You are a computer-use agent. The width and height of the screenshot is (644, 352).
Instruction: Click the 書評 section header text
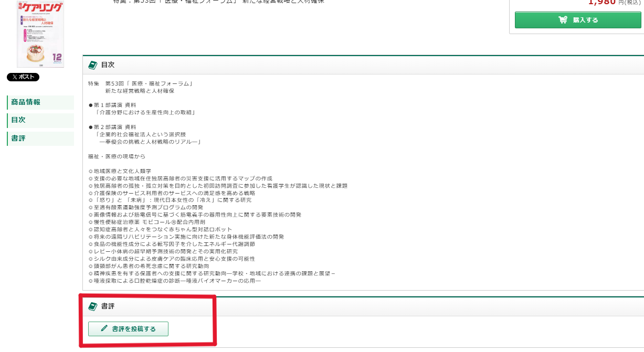tap(108, 306)
